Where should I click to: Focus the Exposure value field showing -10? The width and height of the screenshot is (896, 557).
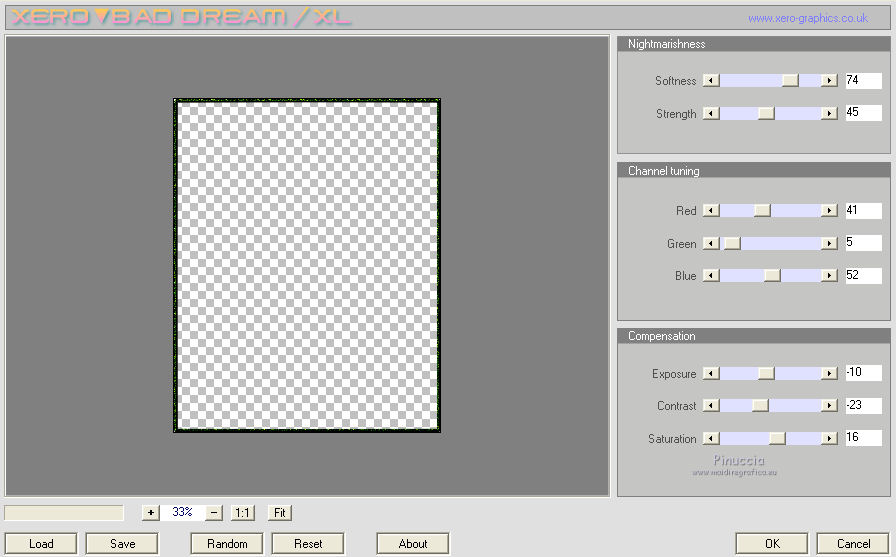(863, 372)
